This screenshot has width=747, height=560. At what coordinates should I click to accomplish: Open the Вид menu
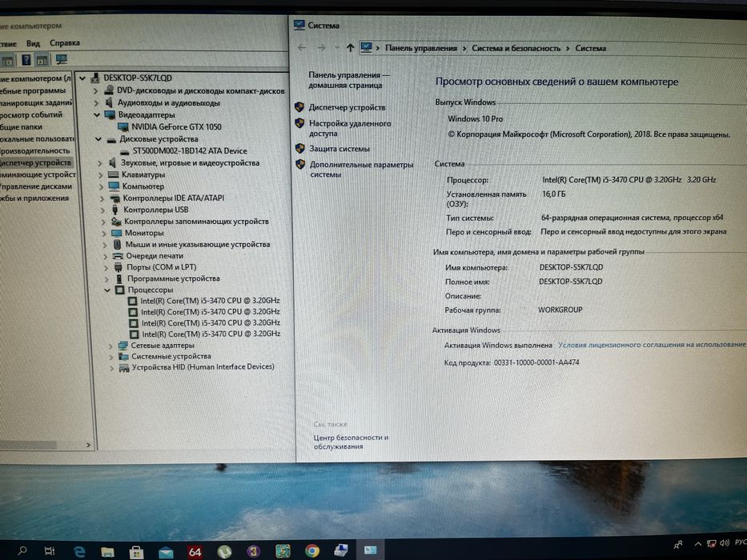point(33,43)
